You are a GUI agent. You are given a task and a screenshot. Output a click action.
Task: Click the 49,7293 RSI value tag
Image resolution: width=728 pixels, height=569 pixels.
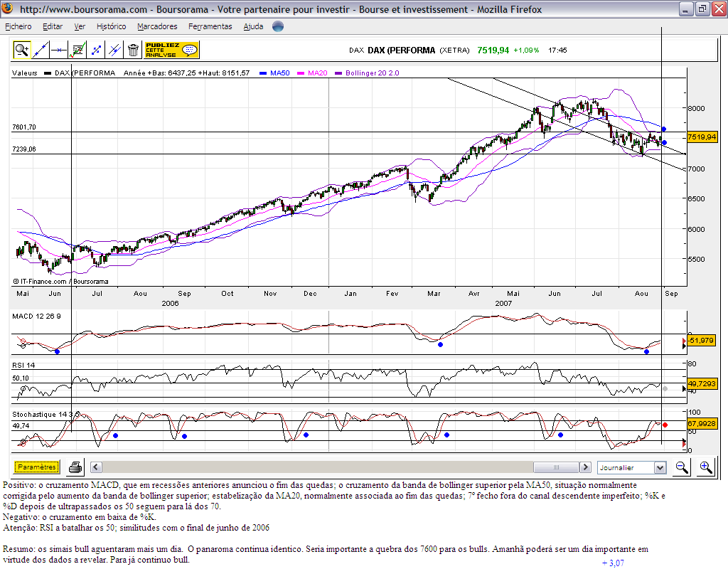coord(702,383)
